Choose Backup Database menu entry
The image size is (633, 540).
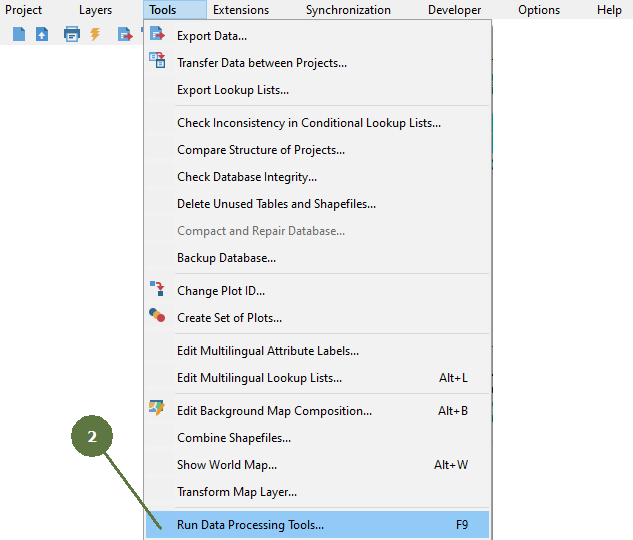(x=226, y=258)
